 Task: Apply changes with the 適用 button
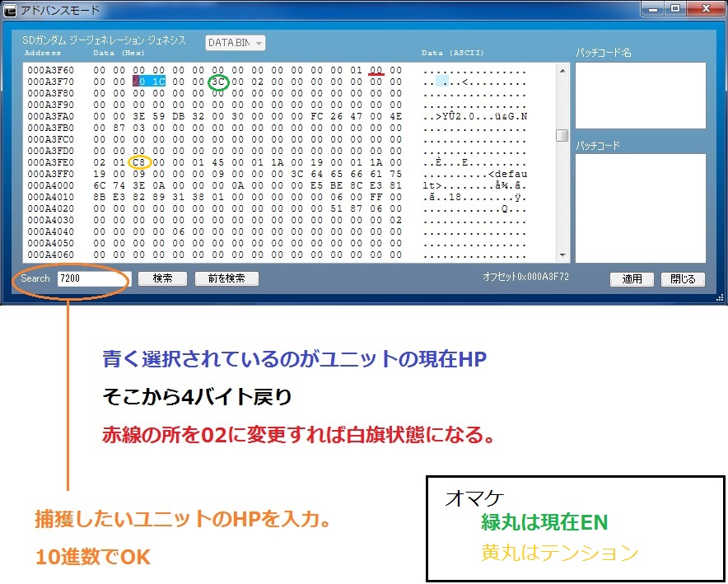point(632,279)
